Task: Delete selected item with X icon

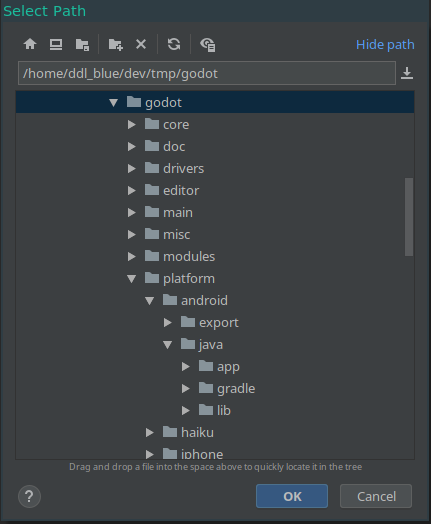Action: [x=141, y=44]
